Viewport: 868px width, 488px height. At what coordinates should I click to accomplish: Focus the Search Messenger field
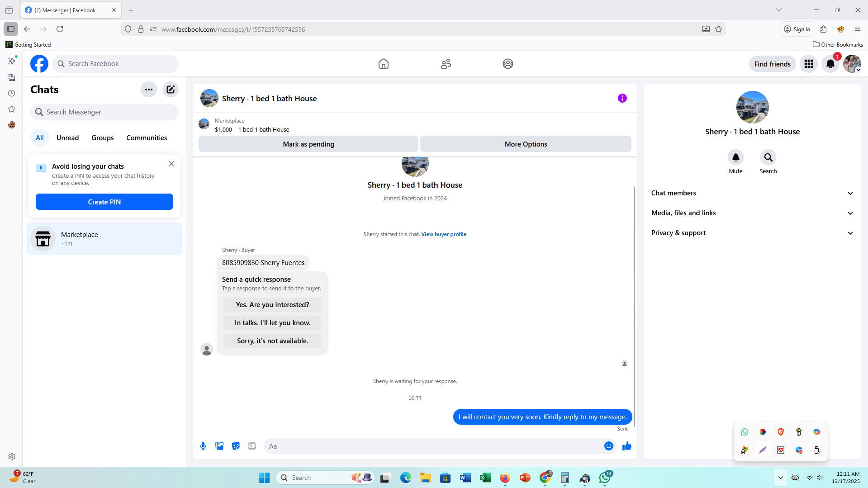click(x=104, y=112)
